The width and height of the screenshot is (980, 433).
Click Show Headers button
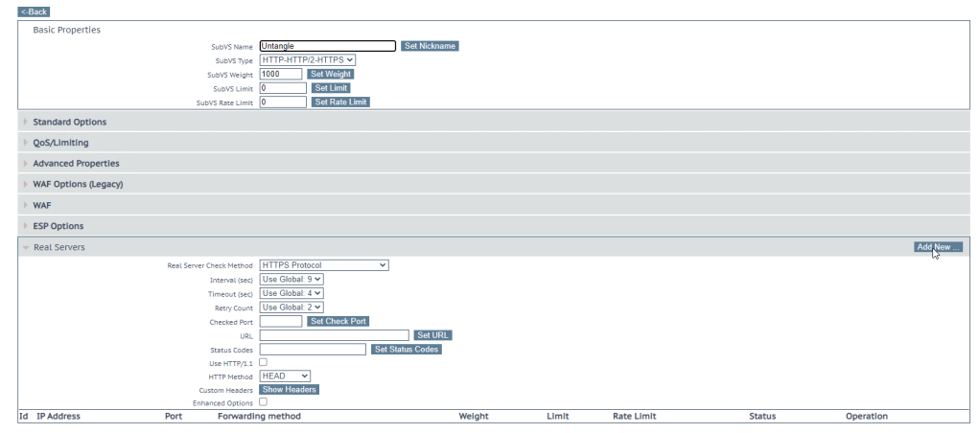tap(289, 390)
